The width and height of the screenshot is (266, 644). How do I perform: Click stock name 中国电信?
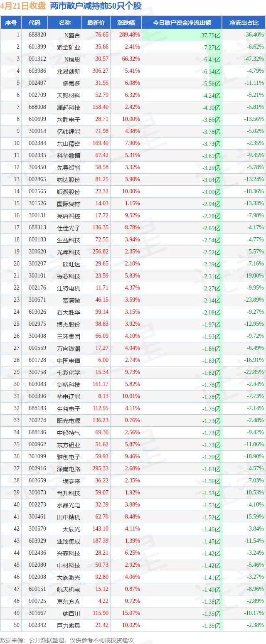(69, 360)
